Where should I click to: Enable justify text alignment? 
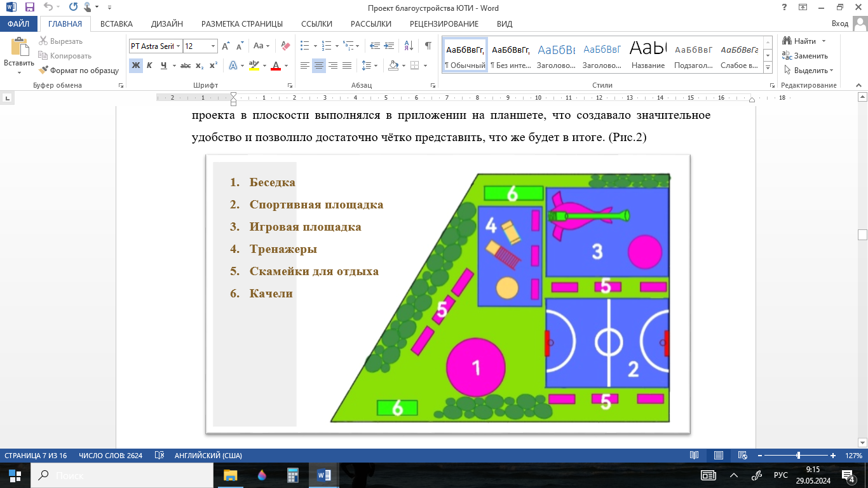(x=347, y=65)
